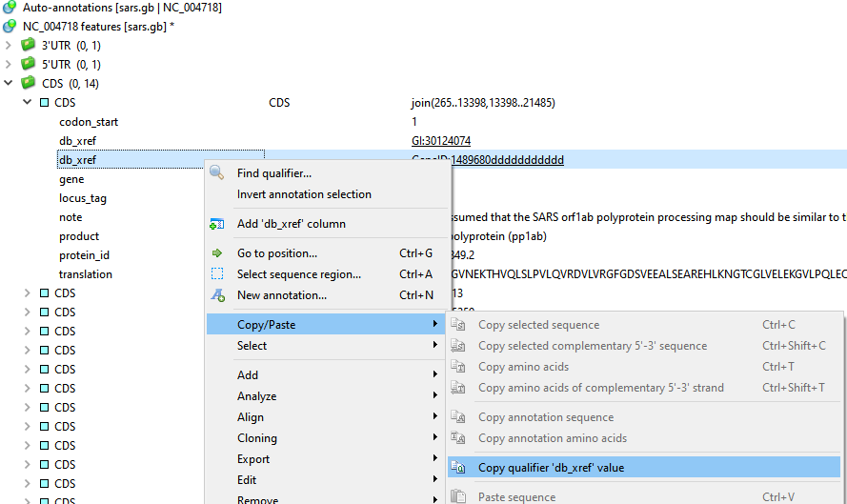Click the Select sequence region dashed-box icon
This screenshot has height=504, width=847.
[x=217, y=273]
